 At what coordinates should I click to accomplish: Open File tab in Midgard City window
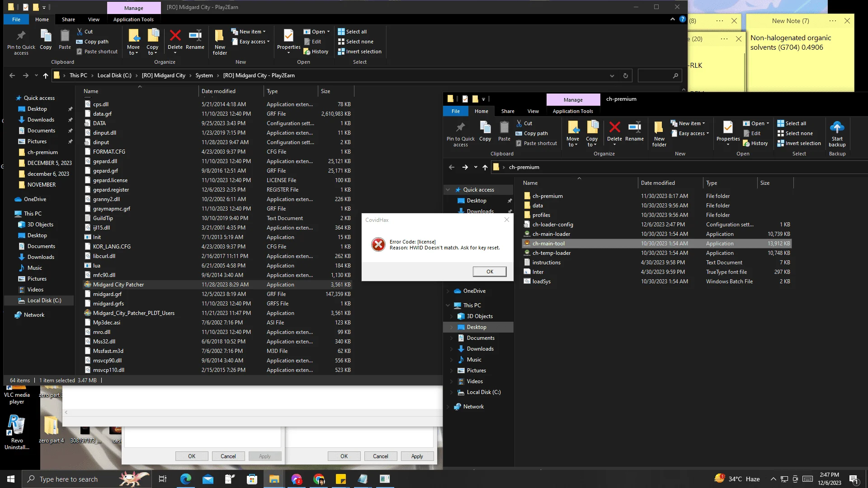[16, 19]
